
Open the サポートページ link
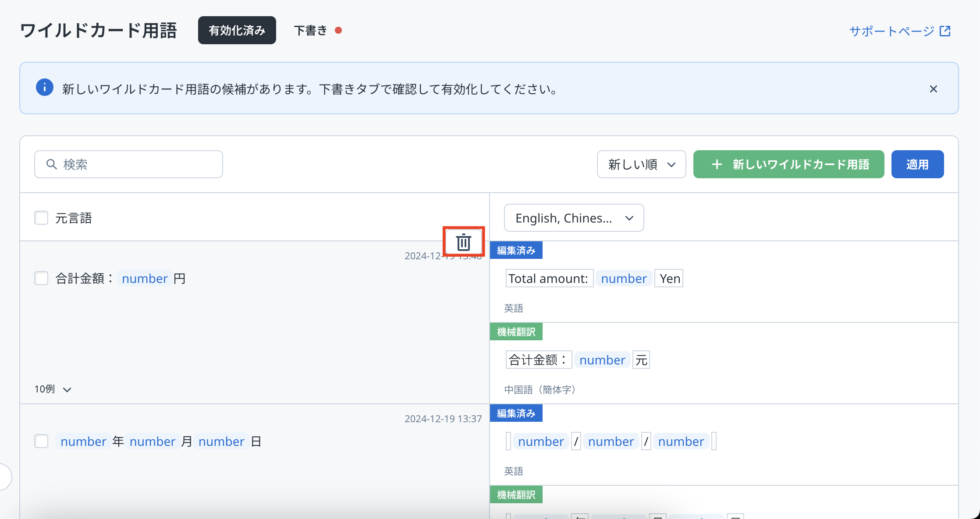tap(891, 31)
